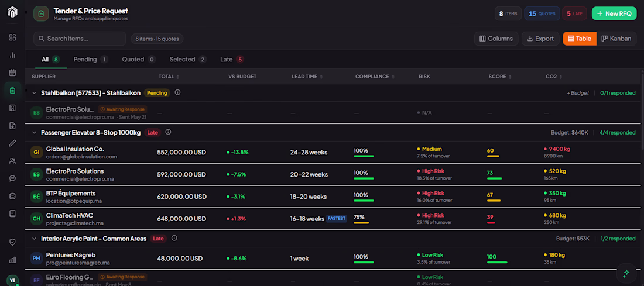Open the database icon in sidebar
644x286 pixels.
tap(12, 196)
